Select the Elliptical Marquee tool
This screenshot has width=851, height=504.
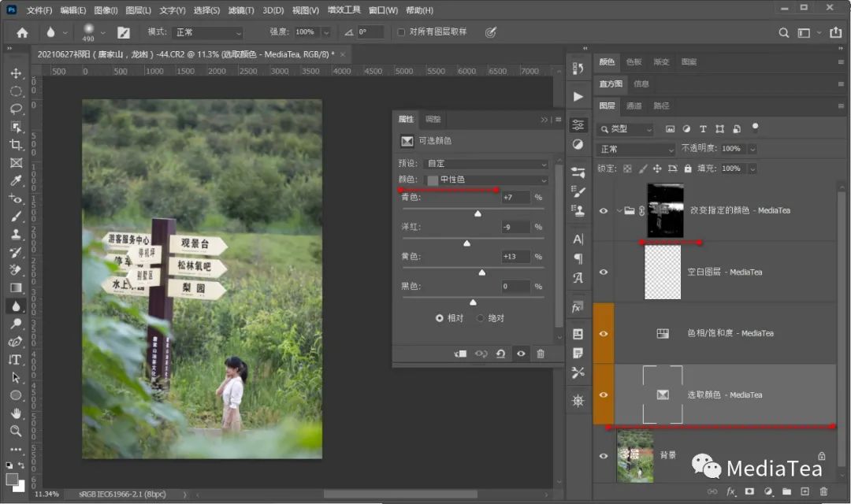pyautogui.click(x=16, y=91)
